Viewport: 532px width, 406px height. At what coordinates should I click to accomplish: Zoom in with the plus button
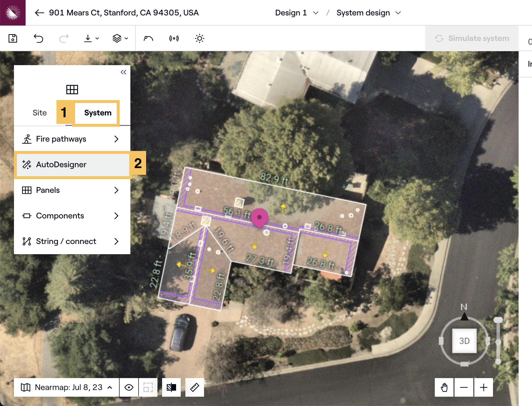click(x=483, y=387)
